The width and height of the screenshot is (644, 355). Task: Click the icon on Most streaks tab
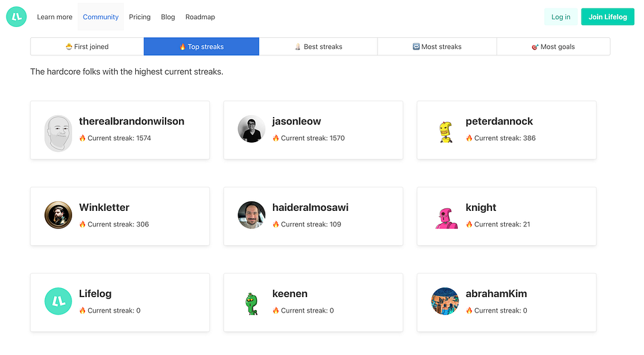point(416,47)
